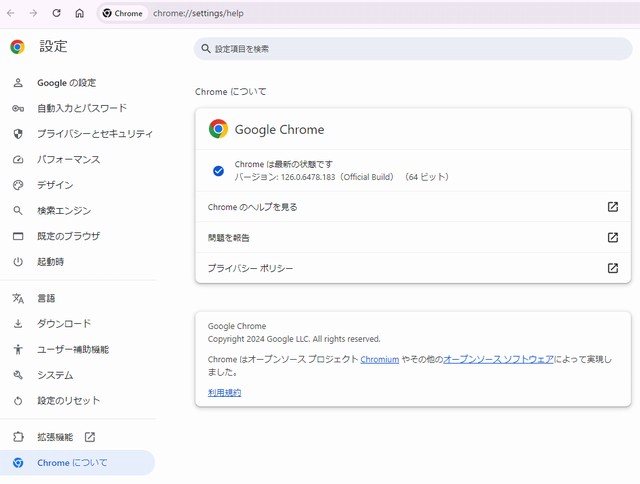The width and height of the screenshot is (640, 484).
Task: Open 問題を報告 row
Action: [413, 238]
